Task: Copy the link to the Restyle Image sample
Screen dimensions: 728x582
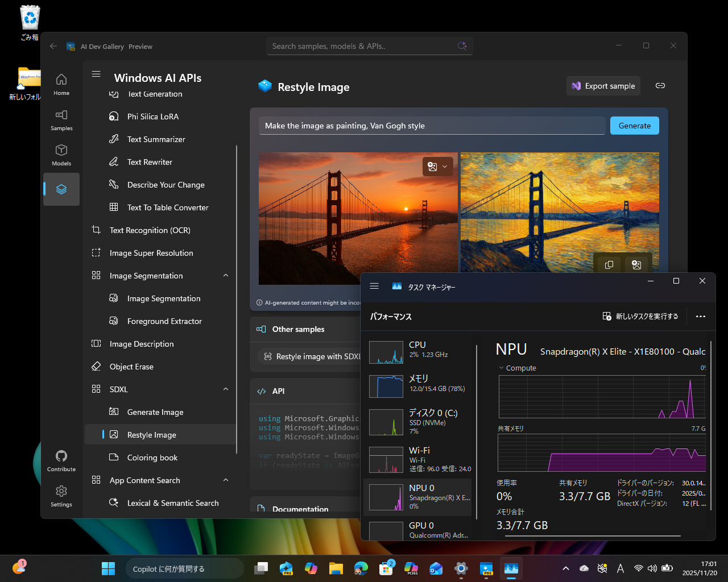Action: 660,85
